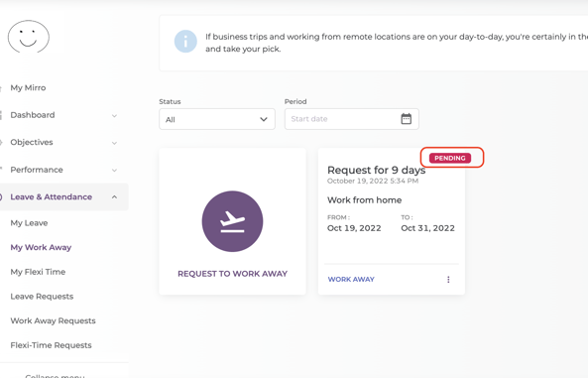Expand the Performance menu chevron
588x378 pixels.
point(114,171)
